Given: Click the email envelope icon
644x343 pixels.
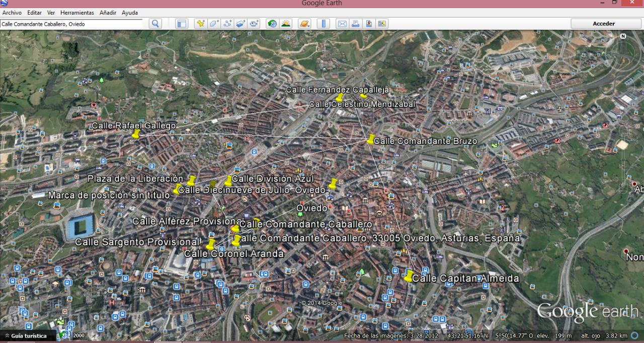Looking at the screenshot, I should pyautogui.click(x=342, y=24).
